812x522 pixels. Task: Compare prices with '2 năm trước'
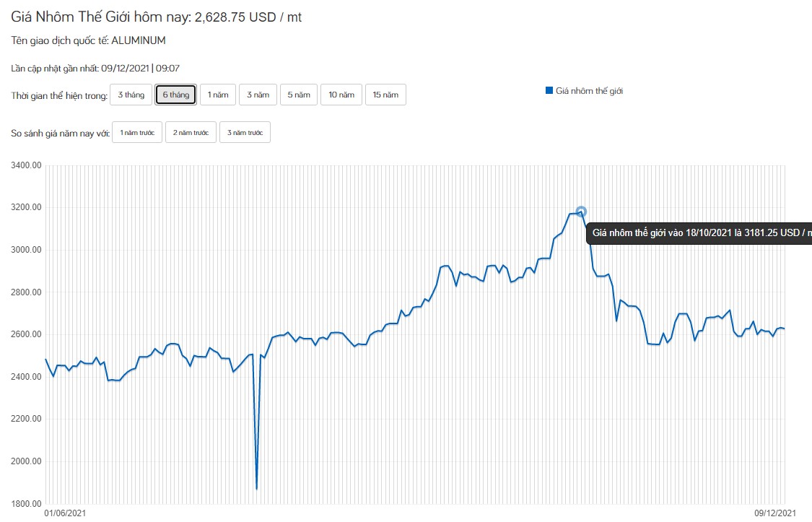191,133
